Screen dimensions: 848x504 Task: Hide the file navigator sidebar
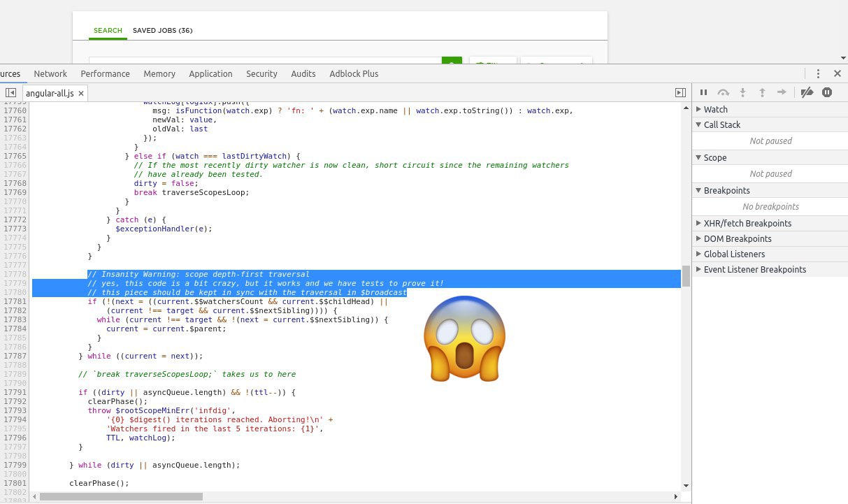click(10, 93)
